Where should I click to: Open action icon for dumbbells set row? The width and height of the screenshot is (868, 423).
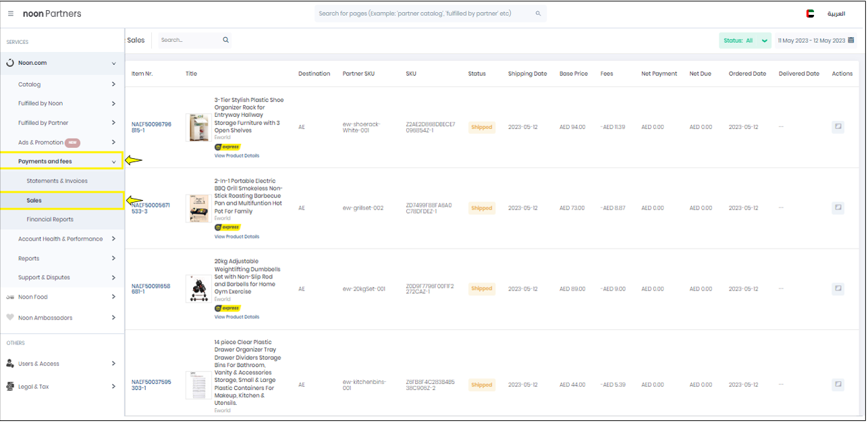click(838, 289)
